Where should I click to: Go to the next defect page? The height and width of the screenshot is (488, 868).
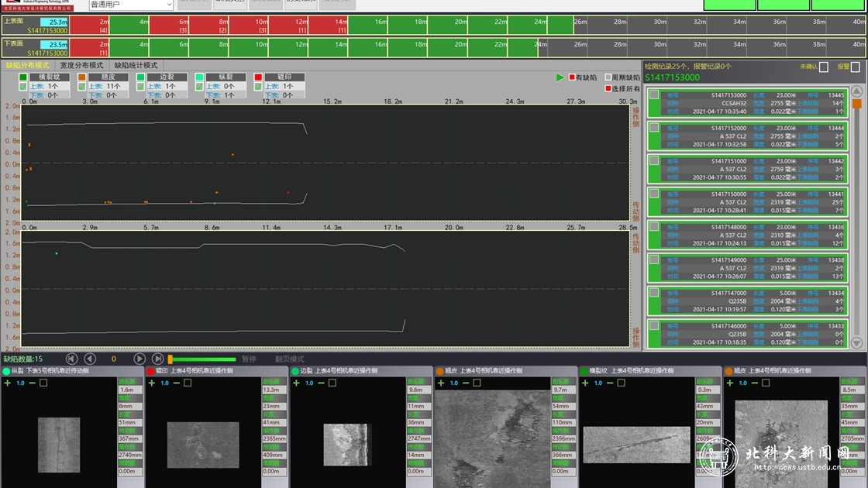(x=139, y=359)
